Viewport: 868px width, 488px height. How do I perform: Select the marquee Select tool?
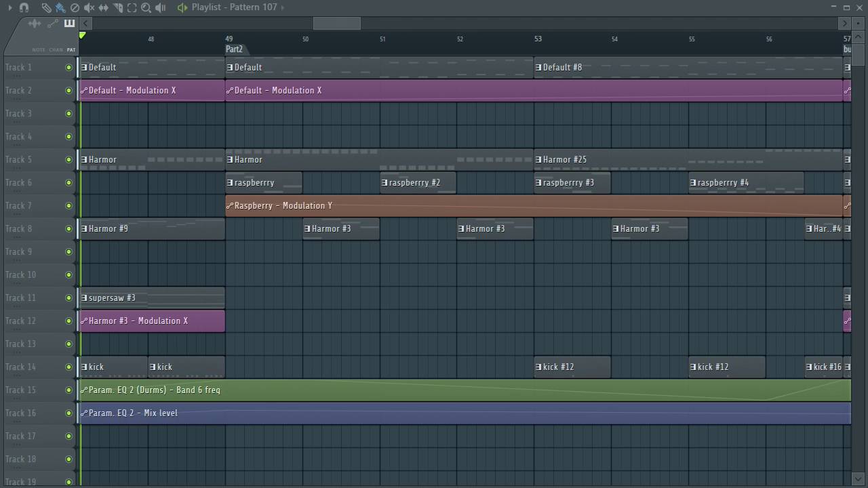pos(132,7)
